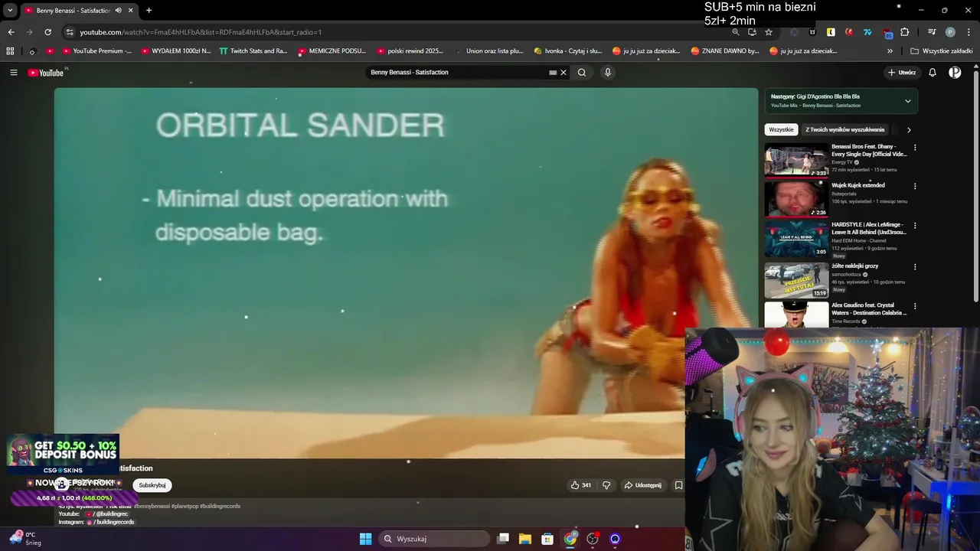Viewport: 980px width, 551px height.
Task: Open the ZNANE DAWNO by... bookmark
Action: [x=725, y=51]
